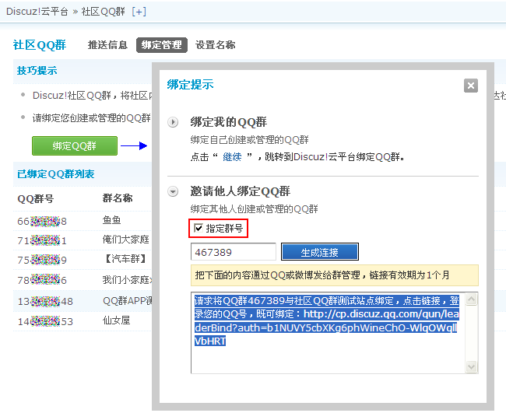Close the 绑定提示 dialog

[x=471, y=86]
